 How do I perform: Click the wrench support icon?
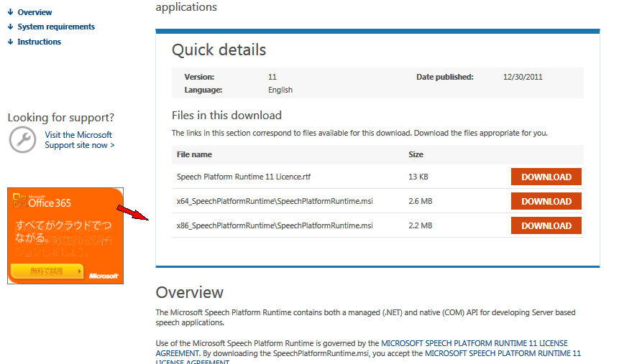tap(22, 139)
